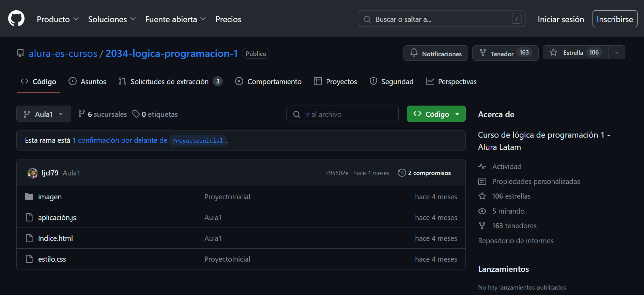
Task: Open the ProyectoInicial commit message on estilo.css row
Action: 227,259
